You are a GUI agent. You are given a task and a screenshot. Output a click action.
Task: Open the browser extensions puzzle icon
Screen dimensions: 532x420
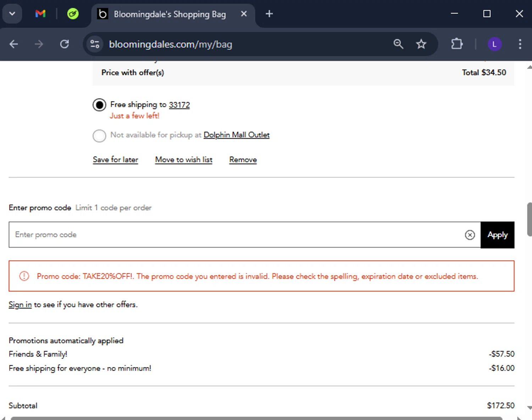click(x=457, y=44)
